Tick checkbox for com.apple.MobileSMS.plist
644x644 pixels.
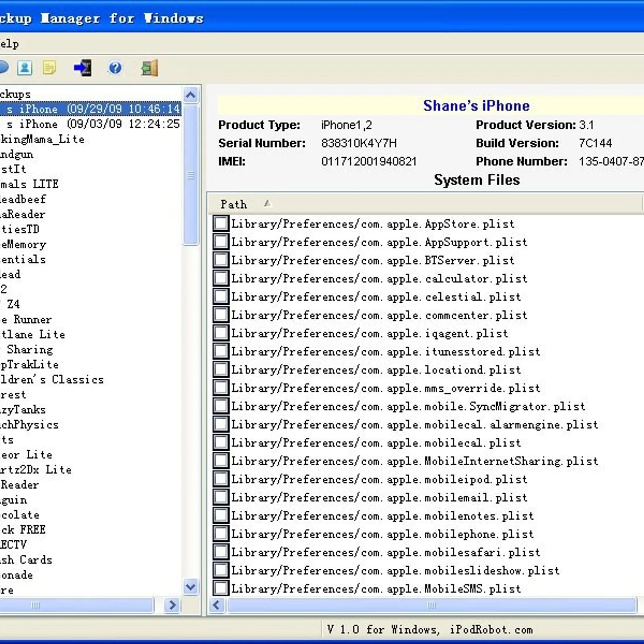[x=221, y=588]
